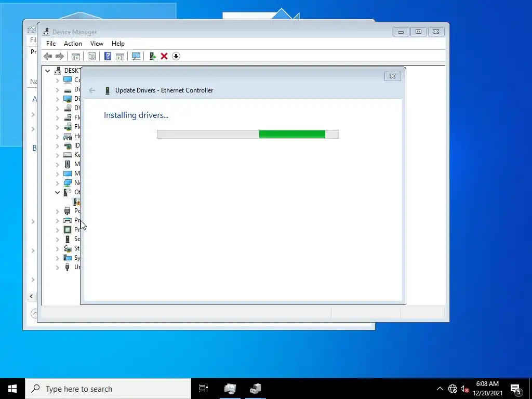Switch to the first running taskbar app
Image resolution: width=532 pixels, height=399 pixels.
pos(230,389)
